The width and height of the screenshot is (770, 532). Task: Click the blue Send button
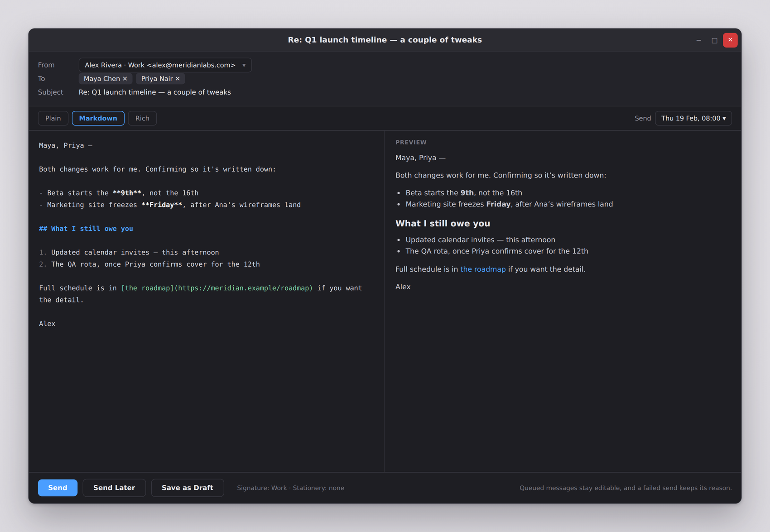point(58,488)
